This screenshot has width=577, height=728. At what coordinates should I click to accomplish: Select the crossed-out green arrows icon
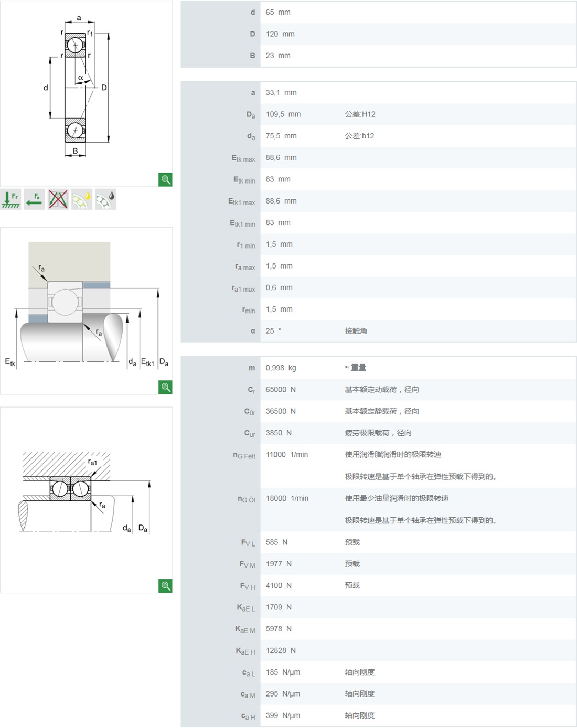(x=58, y=199)
